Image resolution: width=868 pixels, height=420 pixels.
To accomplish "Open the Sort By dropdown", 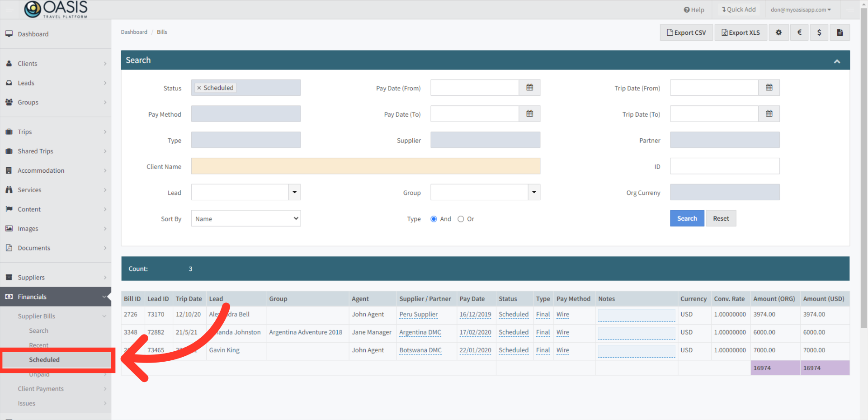I will (245, 218).
